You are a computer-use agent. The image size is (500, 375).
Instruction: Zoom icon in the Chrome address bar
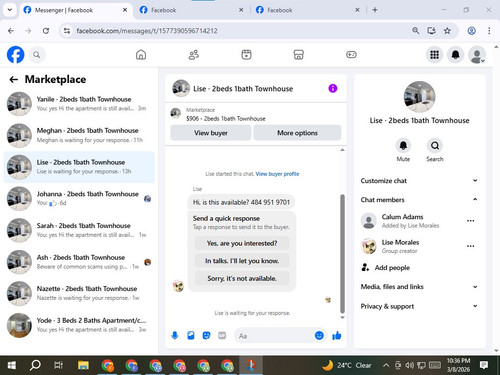pyautogui.click(x=415, y=31)
